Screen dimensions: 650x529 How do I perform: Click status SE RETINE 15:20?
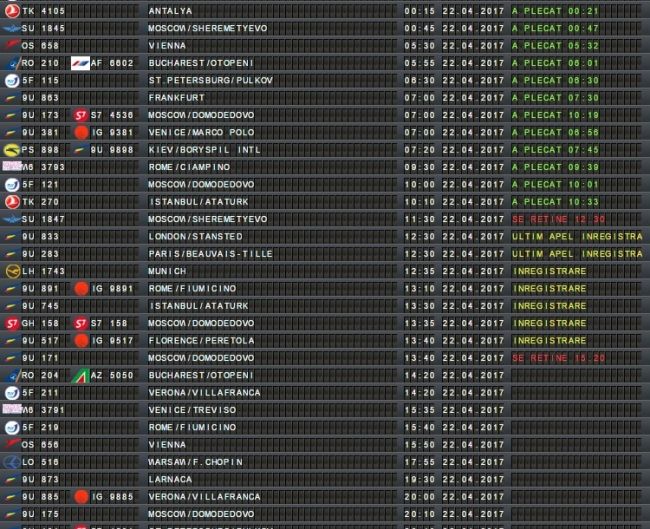(558, 358)
